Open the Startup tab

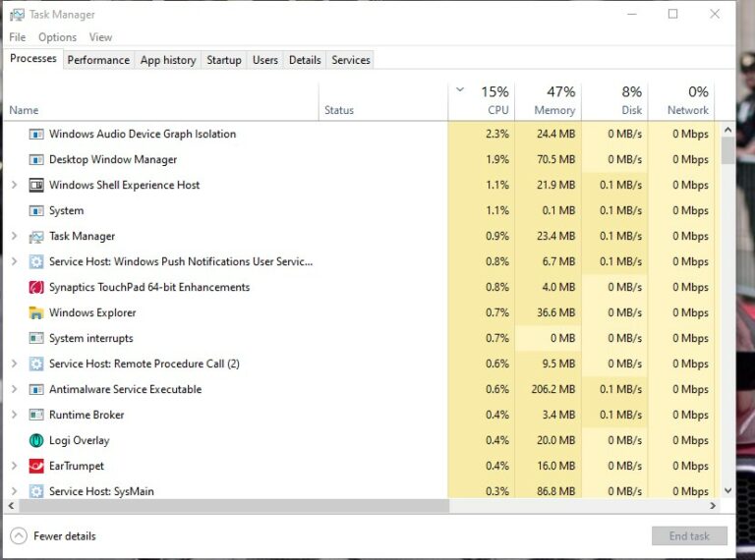pyautogui.click(x=223, y=60)
